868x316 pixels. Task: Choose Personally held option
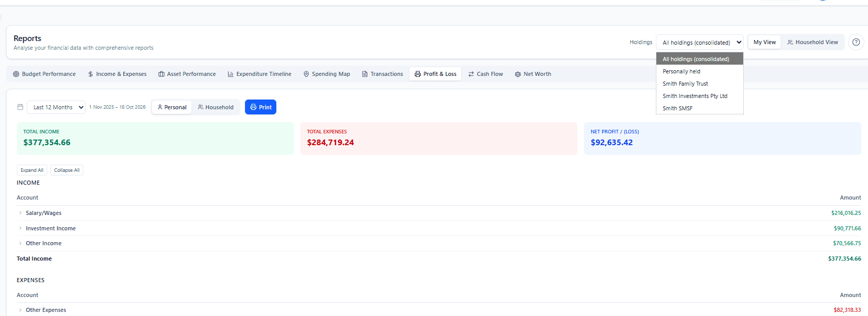coord(700,71)
